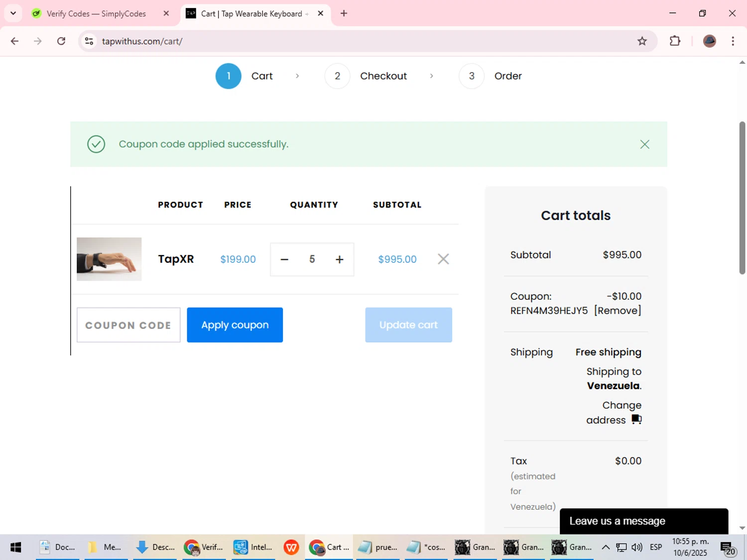Go to step 3 Order
747x560 pixels.
(x=491, y=76)
